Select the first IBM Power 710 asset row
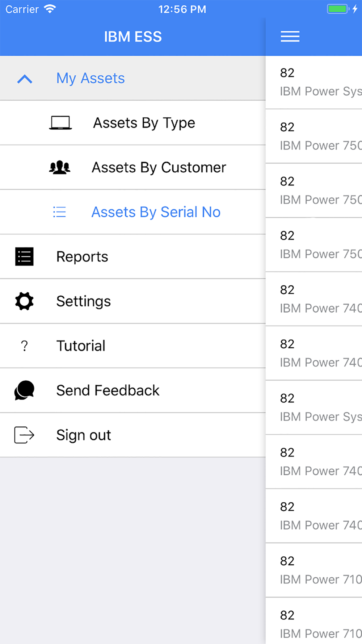 click(x=314, y=570)
